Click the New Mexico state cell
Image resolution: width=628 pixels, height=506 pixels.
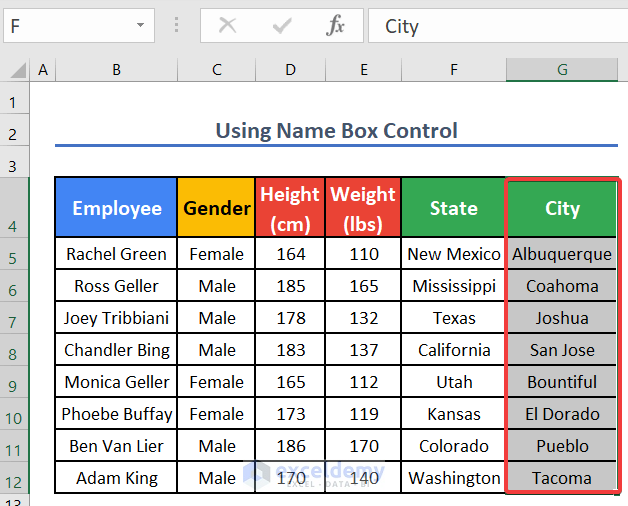click(453, 254)
